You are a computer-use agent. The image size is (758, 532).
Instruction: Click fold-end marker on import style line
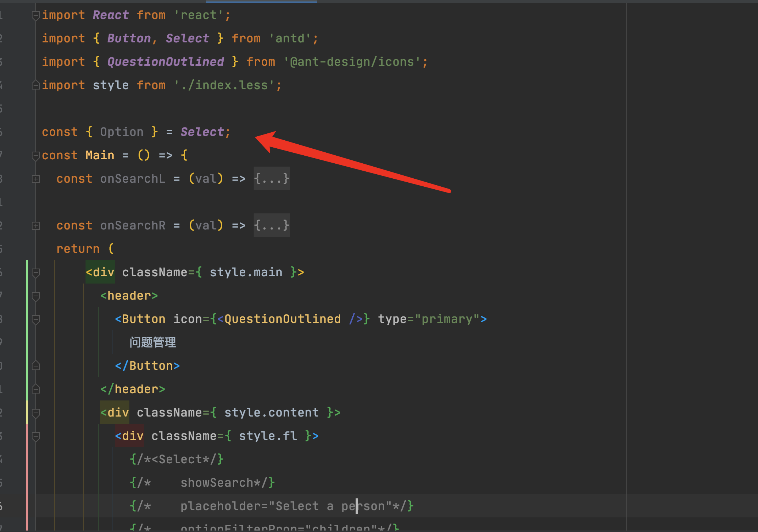click(35, 85)
